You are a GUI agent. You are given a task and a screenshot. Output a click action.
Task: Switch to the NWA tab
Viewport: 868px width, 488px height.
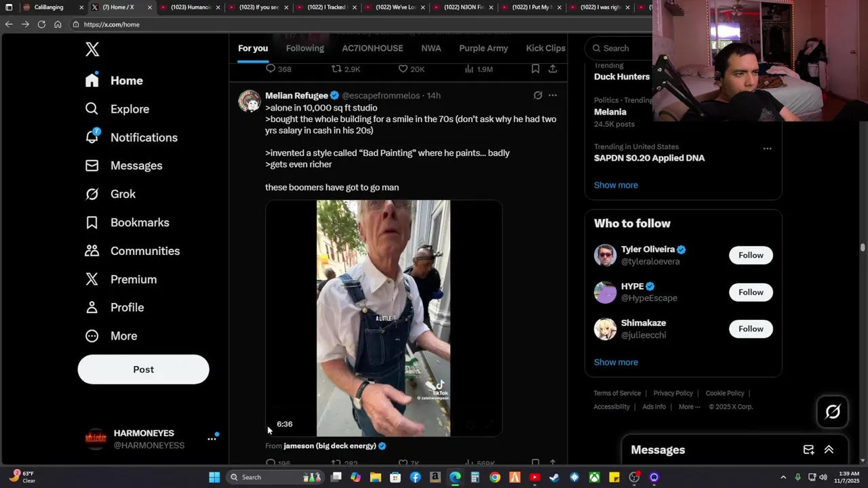point(431,48)
